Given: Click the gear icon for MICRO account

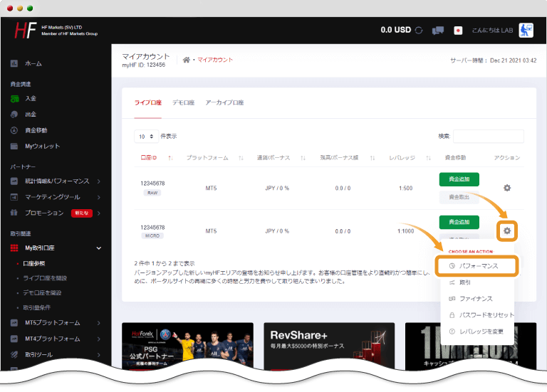Looking at the screenshot, I should click(x=507, y=231).
